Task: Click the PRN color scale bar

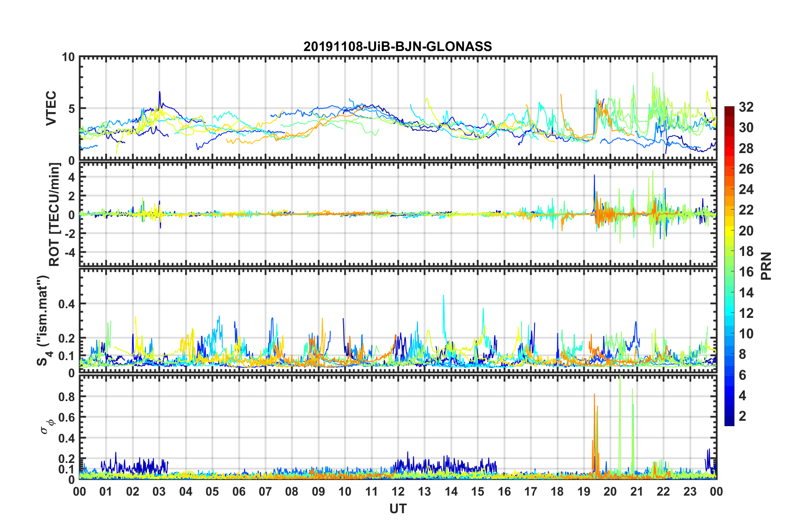Action: (x=729, y=266)
